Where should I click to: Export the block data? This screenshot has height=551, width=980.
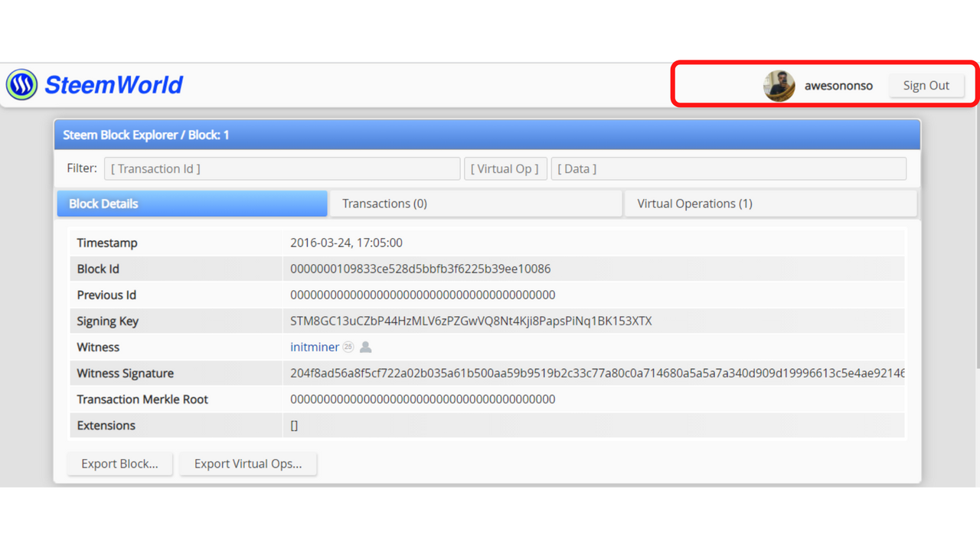[x=119, y=464]
